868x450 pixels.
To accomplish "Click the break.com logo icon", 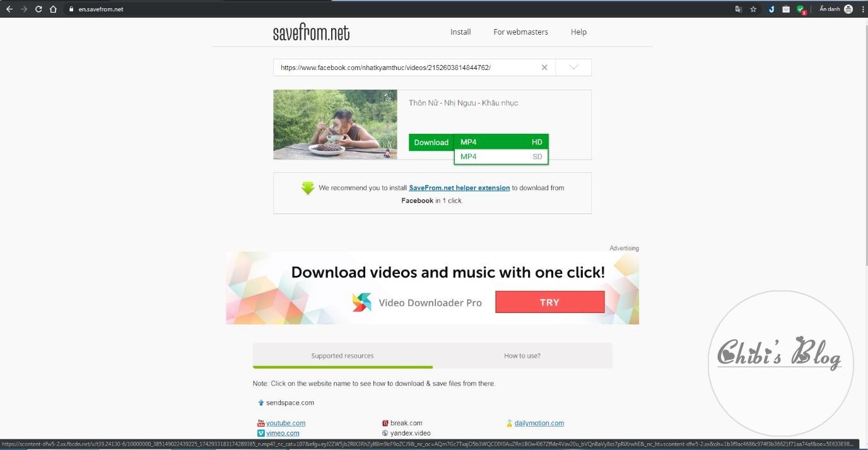I will point(385,423).
